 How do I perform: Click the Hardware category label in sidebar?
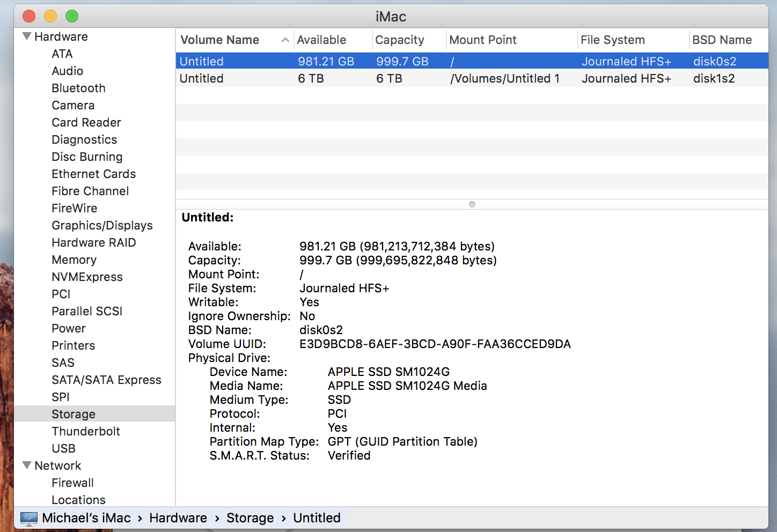[61, 36]
